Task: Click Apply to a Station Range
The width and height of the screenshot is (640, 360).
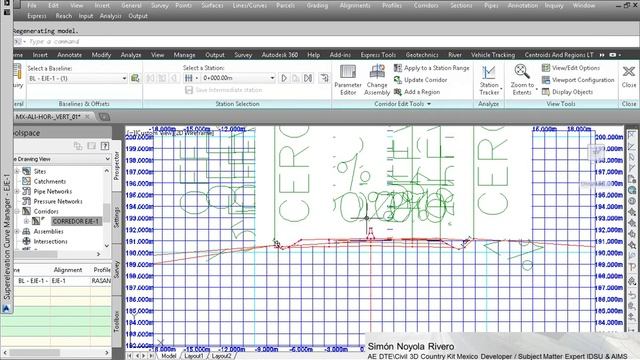Action: [431, 68]
